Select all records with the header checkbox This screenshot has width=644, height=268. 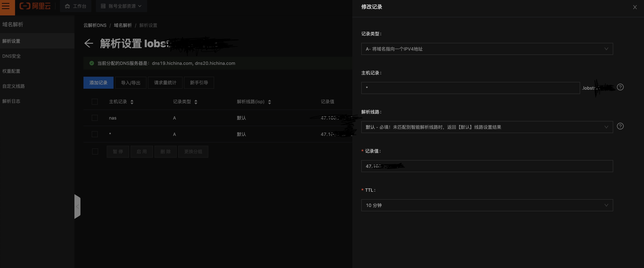pos(95,102)
